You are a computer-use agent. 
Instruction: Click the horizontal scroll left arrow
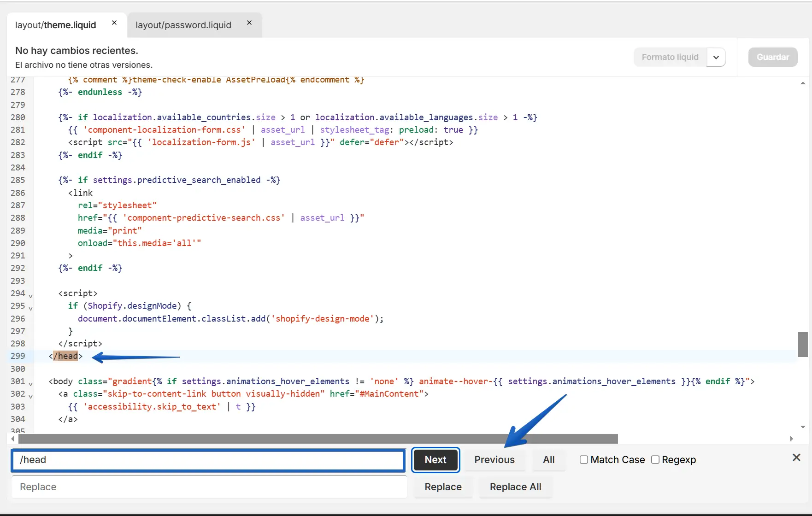click(12, 439)
